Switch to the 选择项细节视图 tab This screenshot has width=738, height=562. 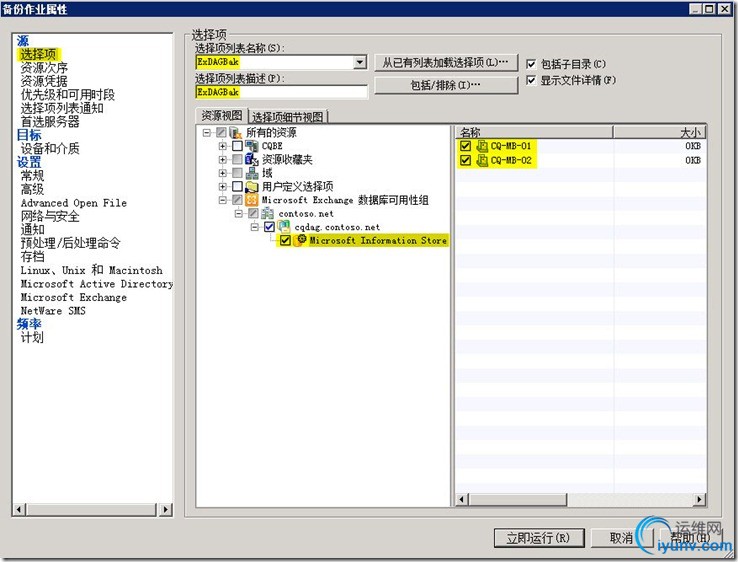tap(288, 117)
